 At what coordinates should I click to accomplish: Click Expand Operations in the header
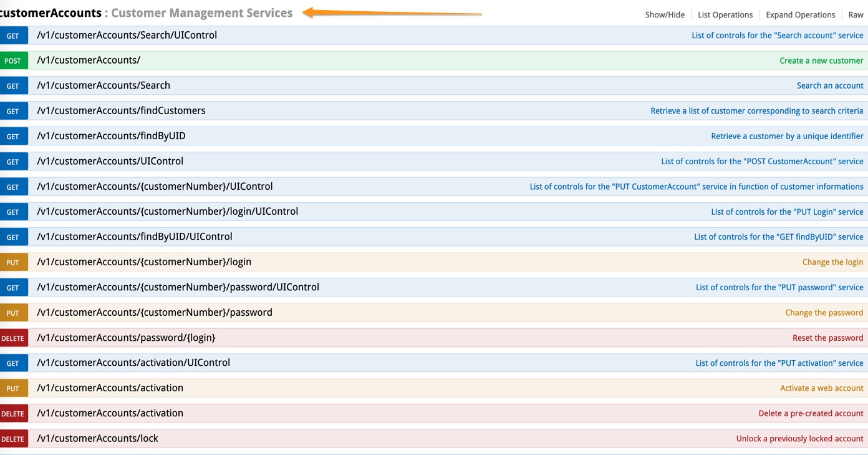800,14
